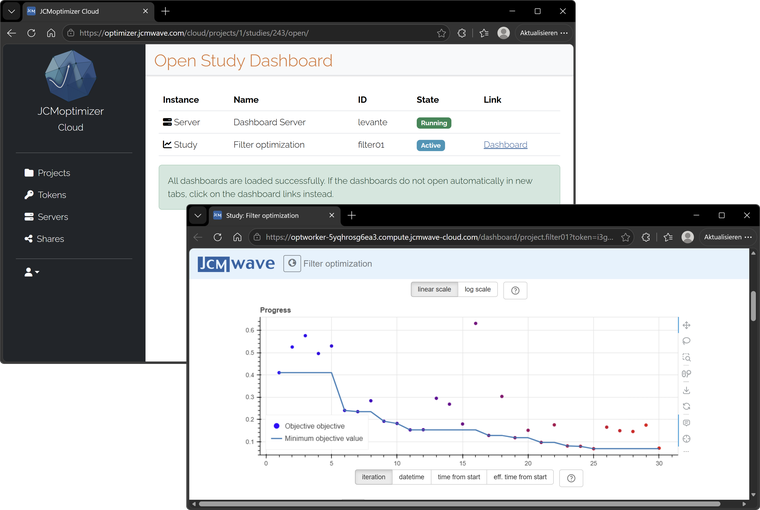Screen dimensions: 760x510
Task: Open the Dashboard link for Filter optimization
Action: tap(505, 144)
